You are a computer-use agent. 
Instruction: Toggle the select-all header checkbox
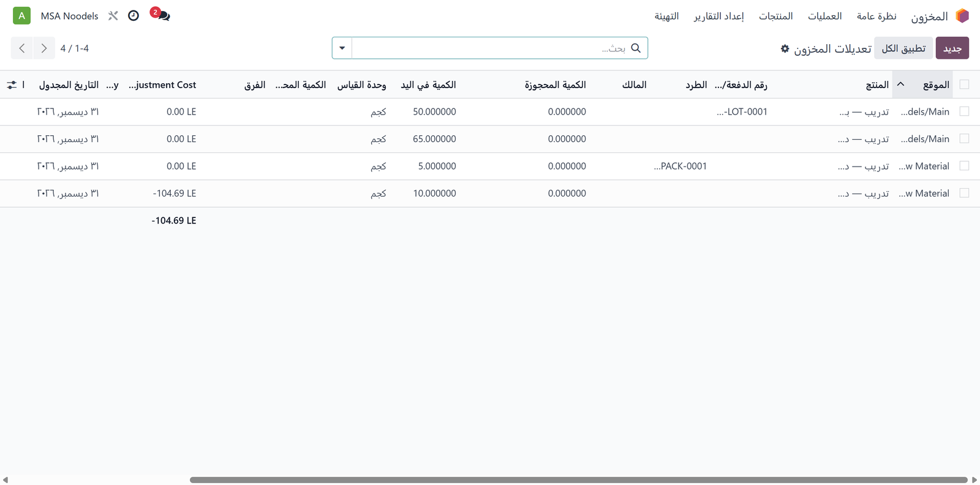(964, 85)
